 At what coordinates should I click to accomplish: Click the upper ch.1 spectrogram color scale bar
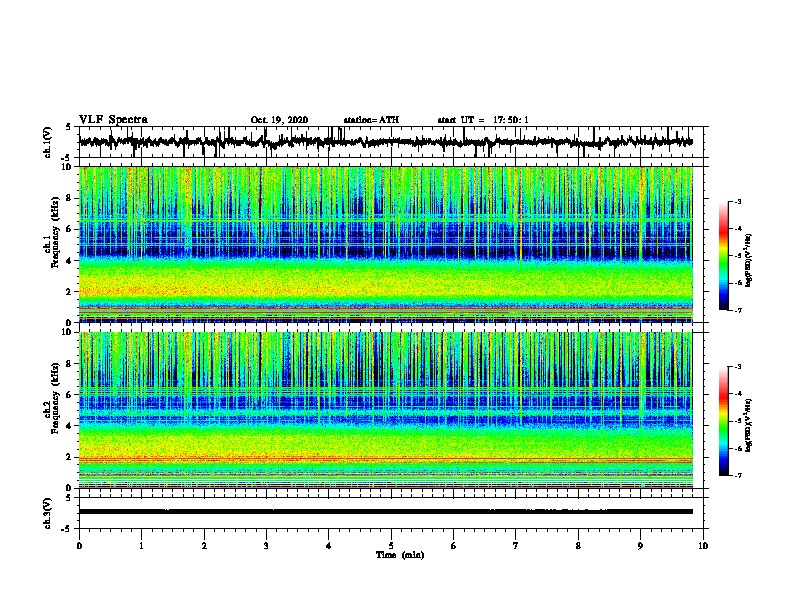point(723,256)
